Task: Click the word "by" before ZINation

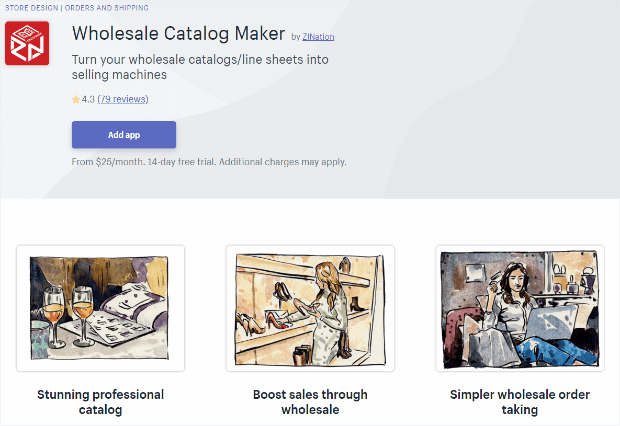Action: (x=296, y=37)
